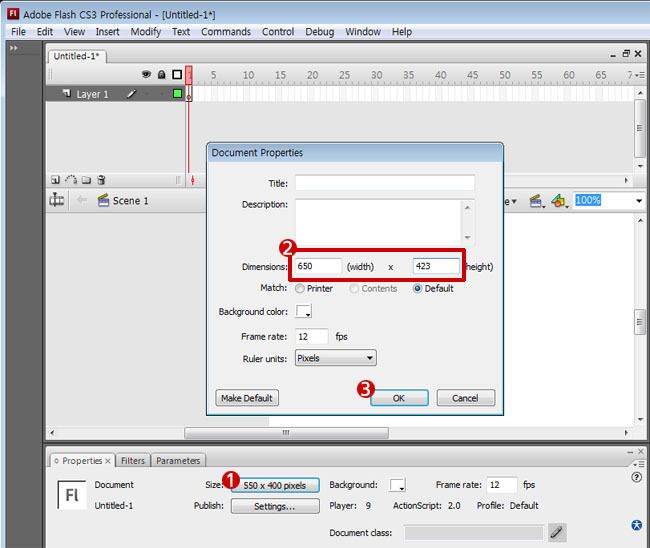
Task: Open Publish Settings button
Action: pos(275,506)
